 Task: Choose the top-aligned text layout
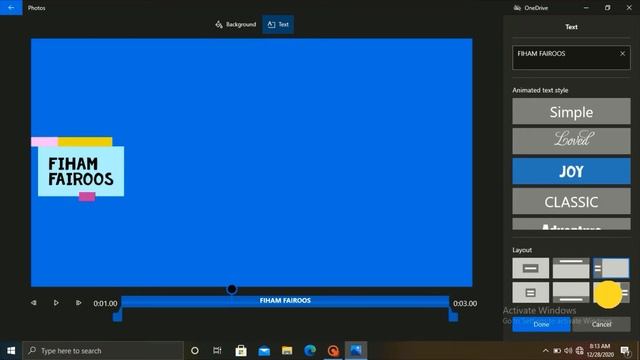click(x=571, y=268)
